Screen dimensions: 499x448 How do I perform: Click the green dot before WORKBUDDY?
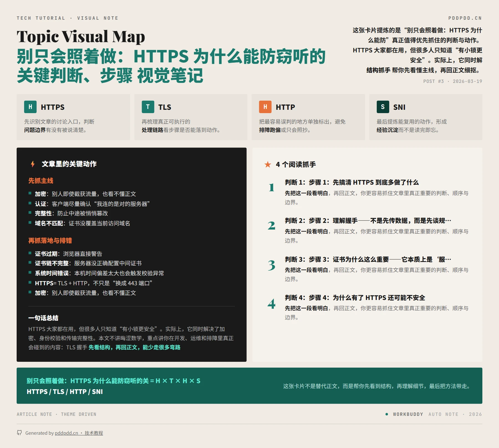click(386, 414)
